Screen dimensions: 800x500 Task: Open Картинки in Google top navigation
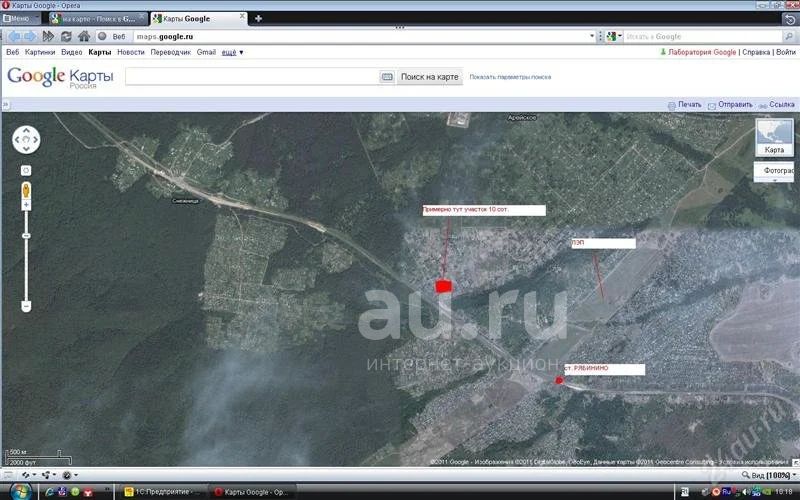pos(40,52)
